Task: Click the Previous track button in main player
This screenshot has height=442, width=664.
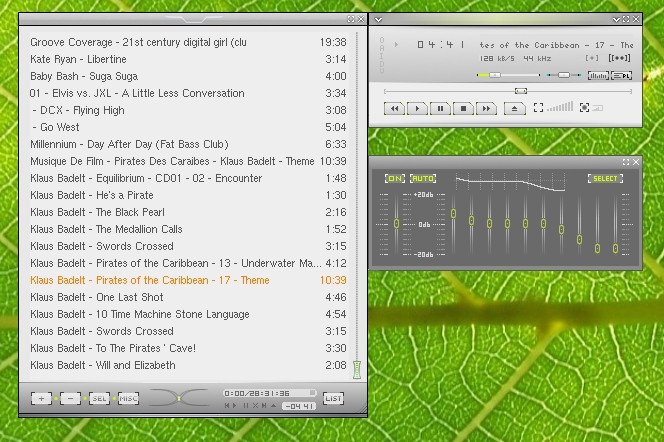Action: point(394,108)
